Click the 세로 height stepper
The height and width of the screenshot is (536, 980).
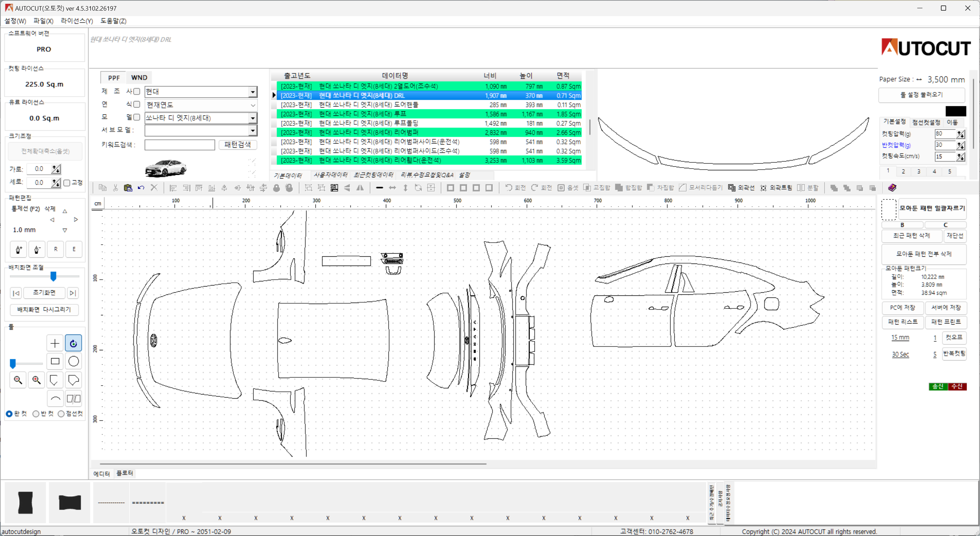point(56,183)
